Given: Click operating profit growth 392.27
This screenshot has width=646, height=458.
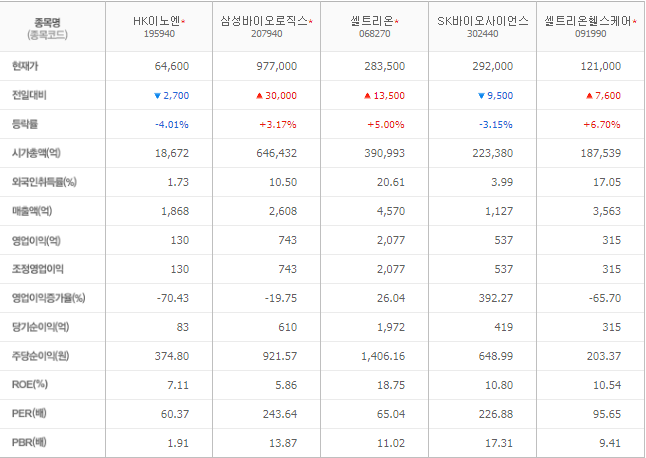Looking at the screenshot, I should pos(496,298).
